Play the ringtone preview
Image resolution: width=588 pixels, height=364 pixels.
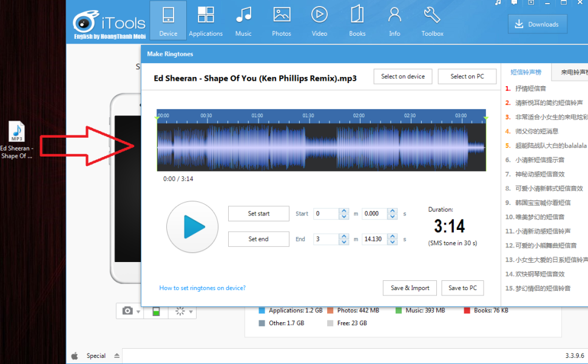[x=192, y=227]
